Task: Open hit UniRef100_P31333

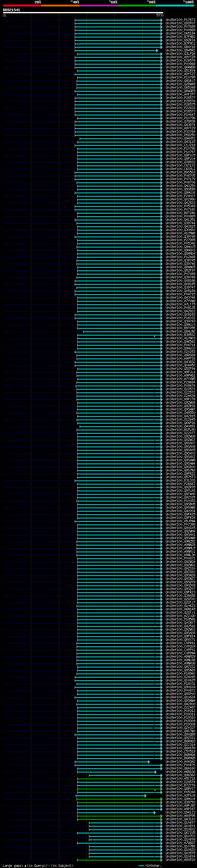Action: (x=180, y=481)
